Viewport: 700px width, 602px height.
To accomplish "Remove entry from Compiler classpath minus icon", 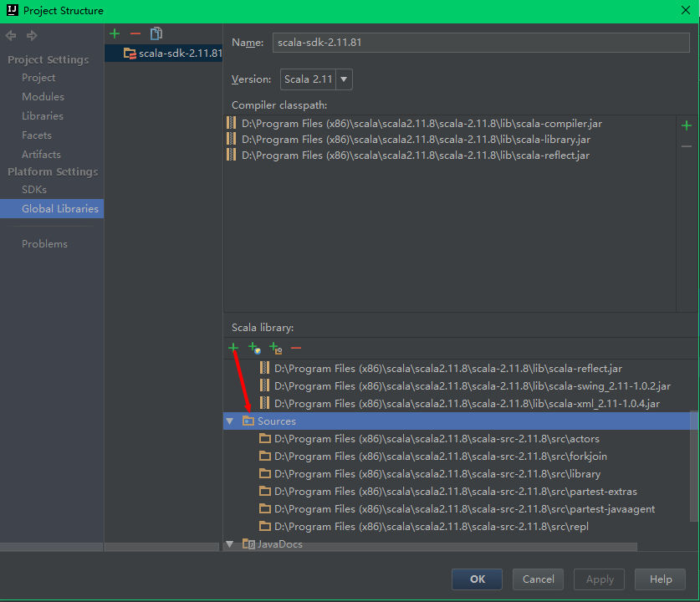I will pos(687,146).
